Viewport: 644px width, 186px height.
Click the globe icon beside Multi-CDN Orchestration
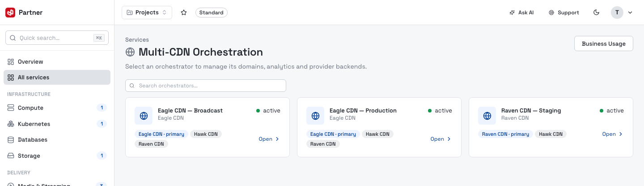coord(130,52)
